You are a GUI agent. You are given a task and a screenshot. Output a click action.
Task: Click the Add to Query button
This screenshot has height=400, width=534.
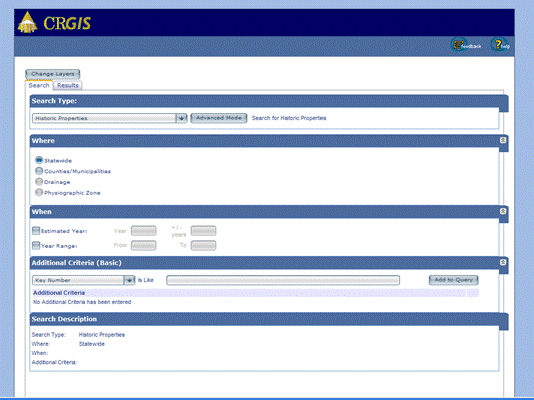453,280
